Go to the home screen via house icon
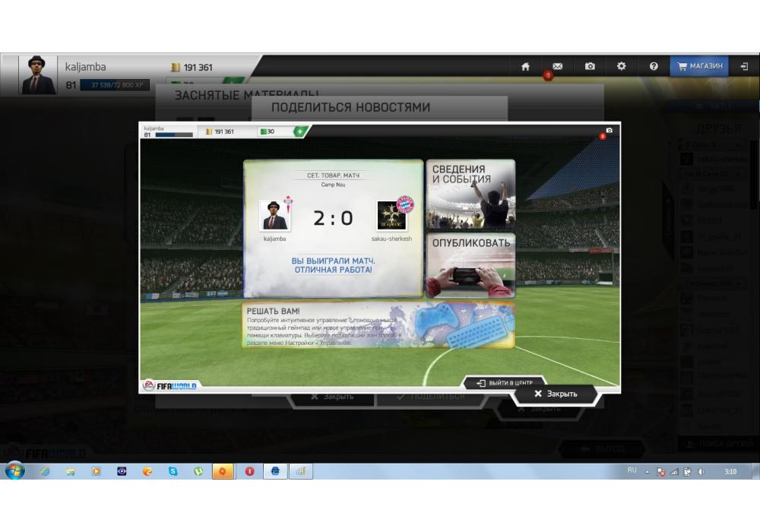This screenshot has width=760, height=532. pyautogui.click(x=525, y=66)
